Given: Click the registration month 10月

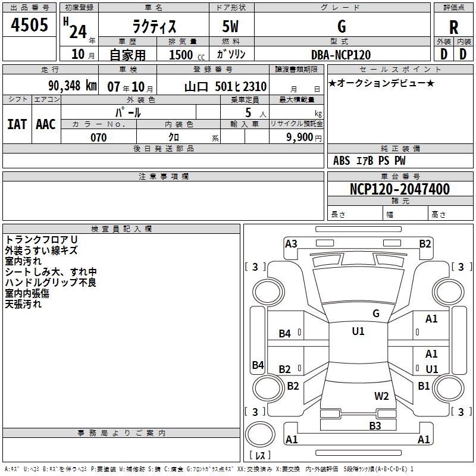Looking at the screenshot, I should [x=83, y=54].
